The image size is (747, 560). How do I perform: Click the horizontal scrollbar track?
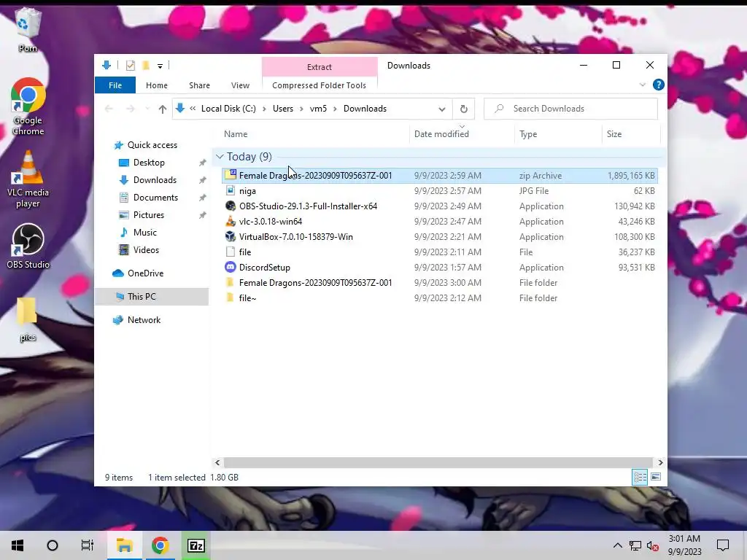pyautogui.click(x=438, y=462)
